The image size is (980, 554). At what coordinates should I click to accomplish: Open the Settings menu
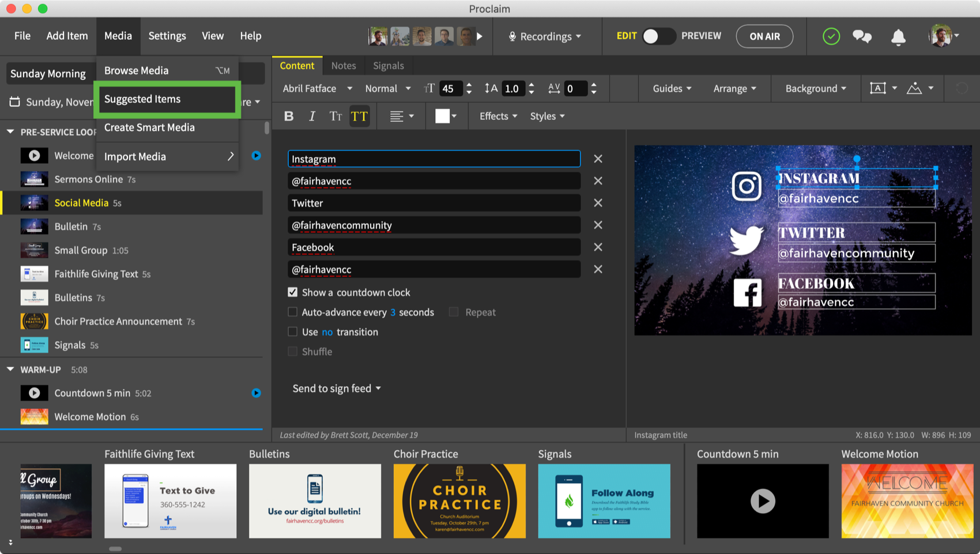[167, 36]
